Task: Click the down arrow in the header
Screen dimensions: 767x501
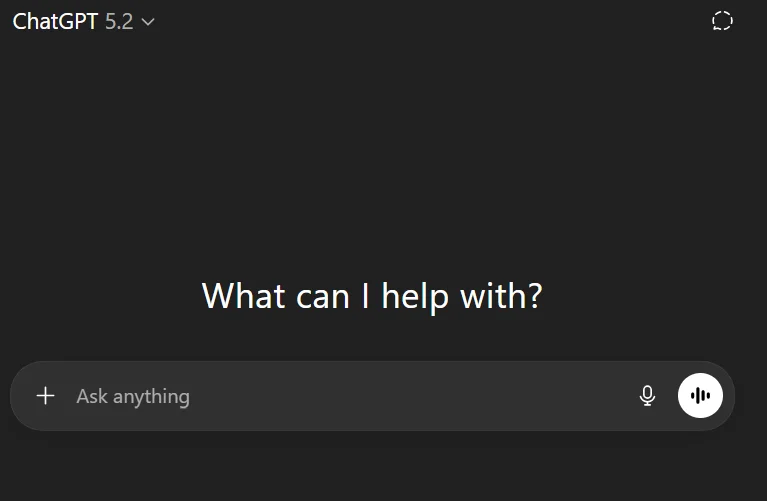Action: [148, 22]
